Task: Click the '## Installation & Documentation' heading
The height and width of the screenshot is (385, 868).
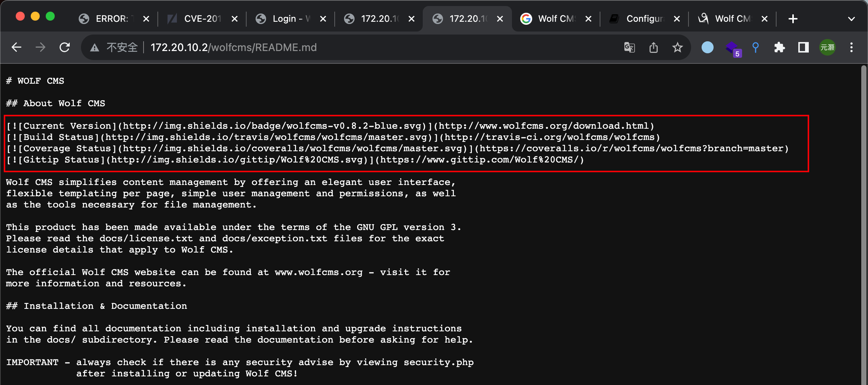Action: tap(96, 306)
